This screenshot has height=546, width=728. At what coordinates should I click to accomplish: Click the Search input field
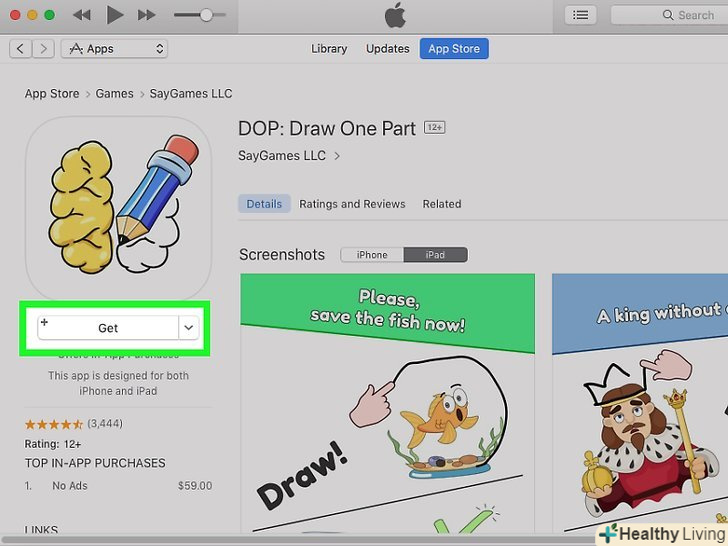(670, 15)
